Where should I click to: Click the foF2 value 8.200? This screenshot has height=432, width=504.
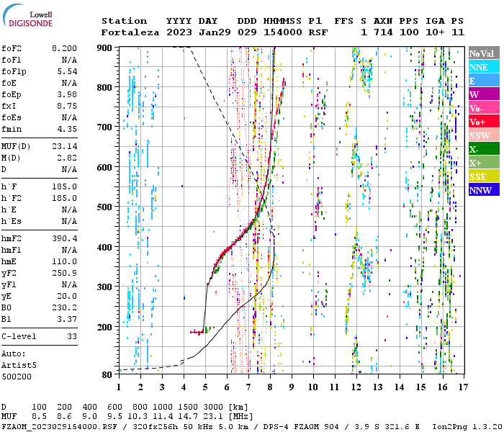(64, 48)
